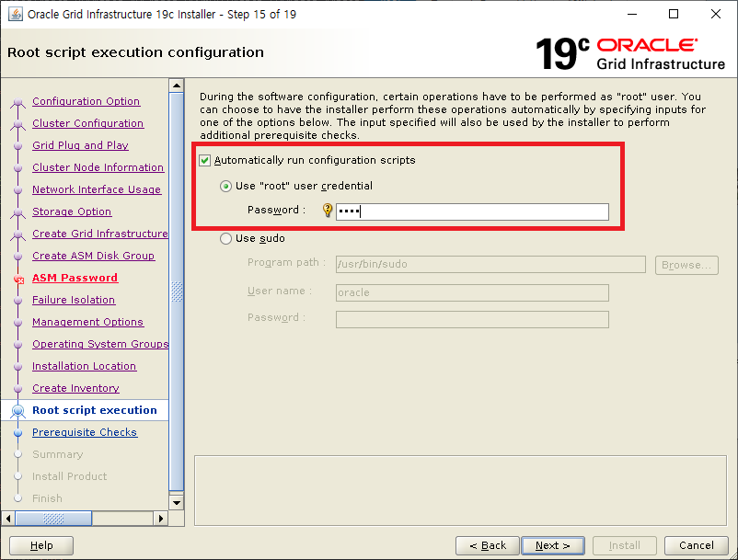Click the sudo Password field

coord(472,319)
